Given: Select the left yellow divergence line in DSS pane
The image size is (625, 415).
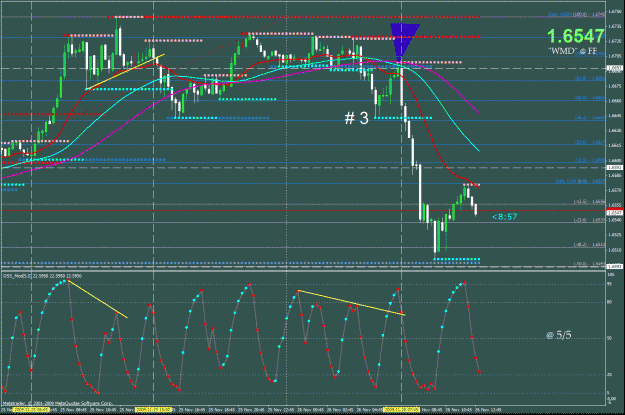Looking at the screenshot, I should click(98, 299).
